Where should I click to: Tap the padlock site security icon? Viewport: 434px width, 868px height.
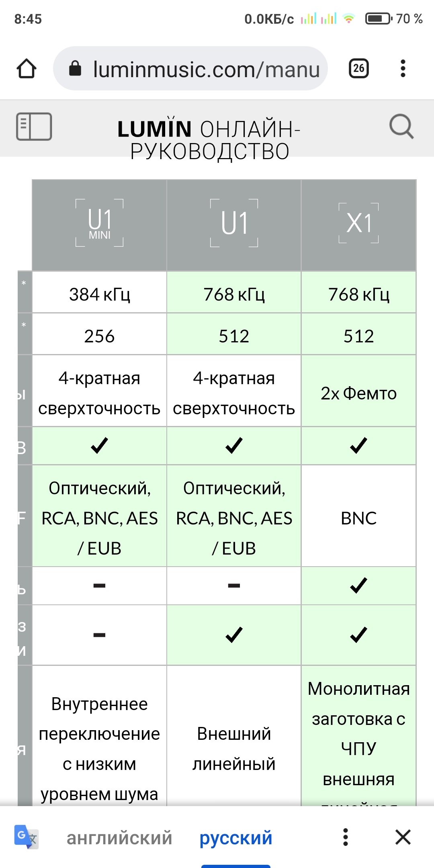click(x=75, y=68)
